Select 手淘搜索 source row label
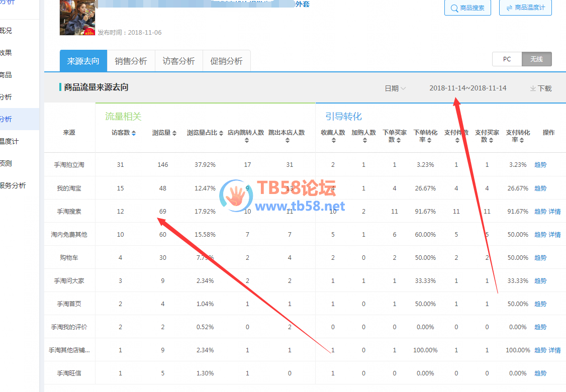This screenshot has height=392, width=566. click(x=69, y=212)
